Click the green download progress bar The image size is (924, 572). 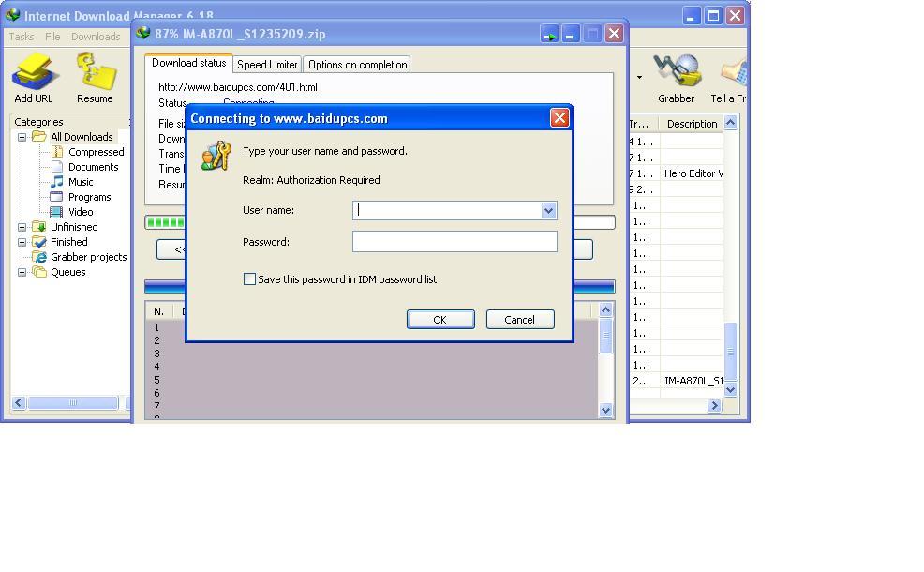[380, 222]
